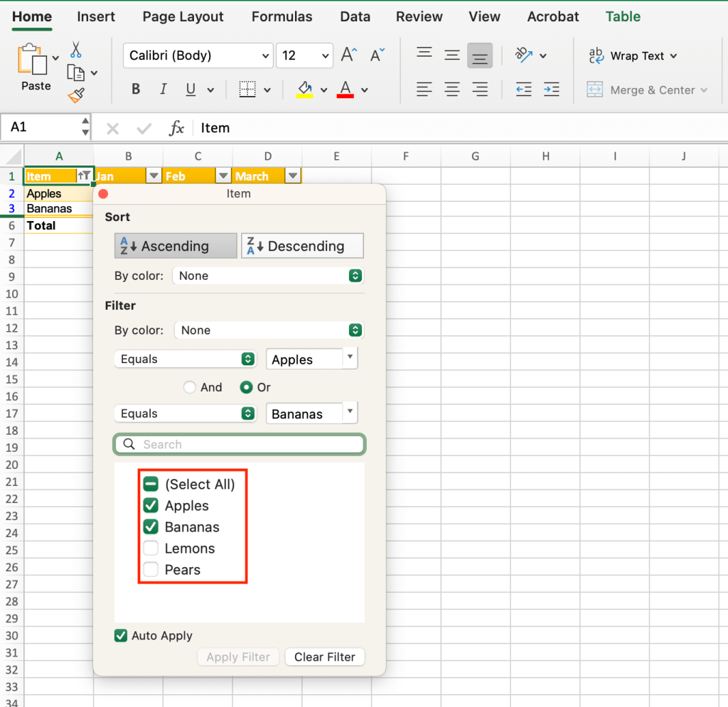Screen dimensions: 728x707
Task: Increase font size with larger A
Action: pos(348,55)
